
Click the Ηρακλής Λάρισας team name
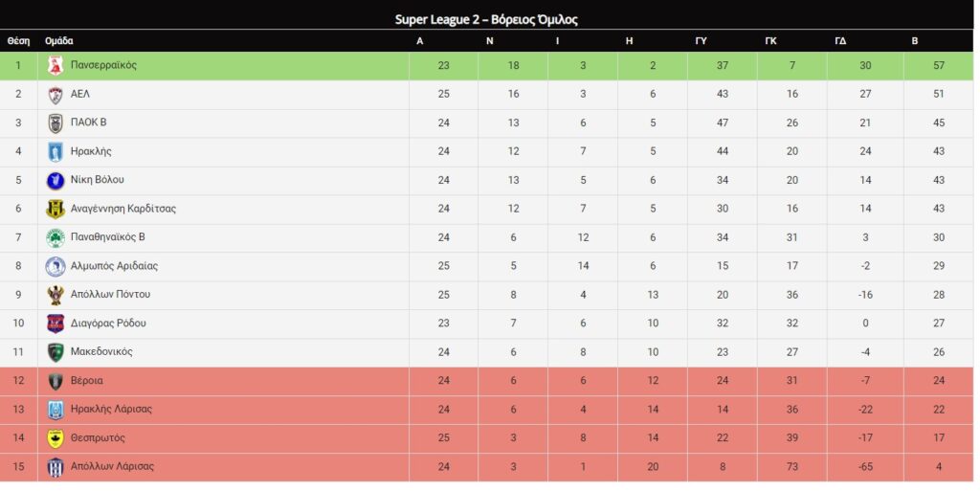point(111,410)
